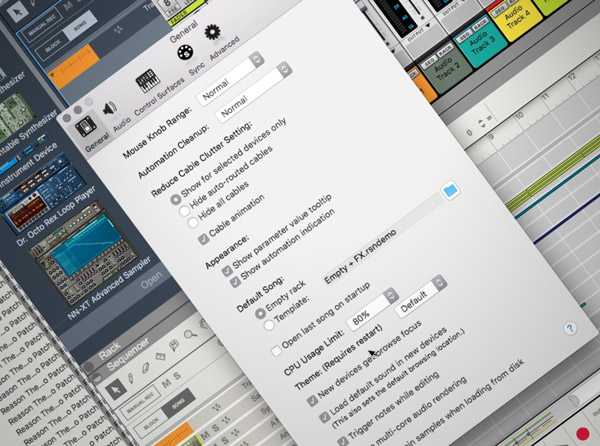Click RACK button on Audio Track 2
The height and width of the screenshot is (446, 600).
pos(444,51)
